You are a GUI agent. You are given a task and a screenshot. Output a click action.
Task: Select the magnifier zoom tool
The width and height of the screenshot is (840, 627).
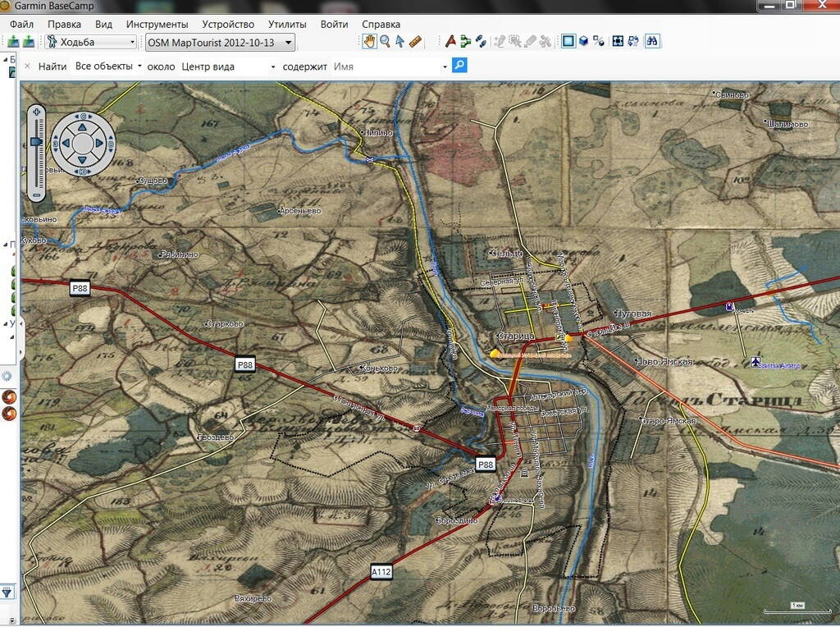pyautogui.click(x=384, y=41)
